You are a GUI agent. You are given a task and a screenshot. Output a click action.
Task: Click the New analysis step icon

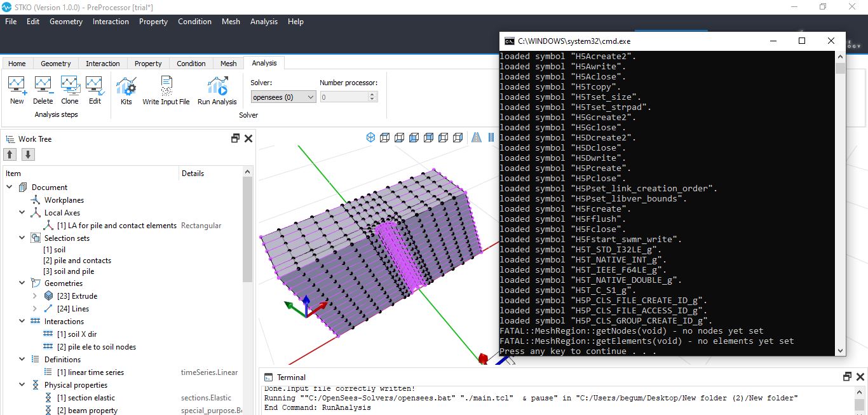17,85
